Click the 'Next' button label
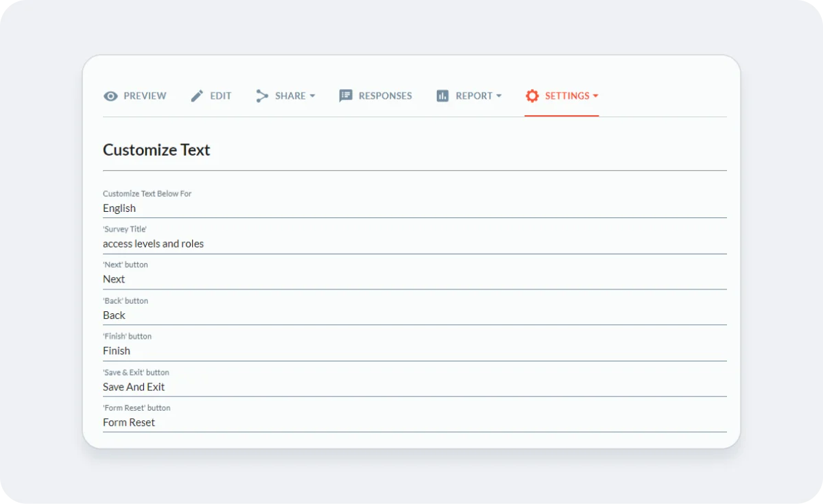This screenshot has width=823, height=504. coord(125,265)
